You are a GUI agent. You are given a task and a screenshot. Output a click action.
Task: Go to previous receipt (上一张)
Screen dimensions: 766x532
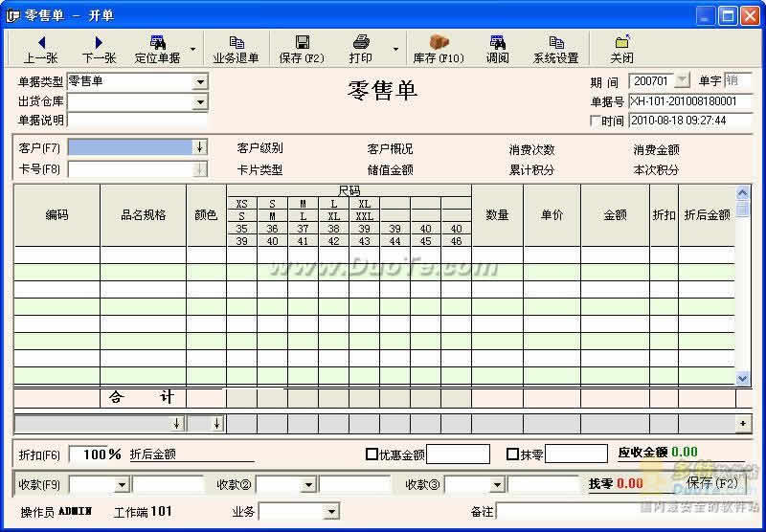coord(41,42)
